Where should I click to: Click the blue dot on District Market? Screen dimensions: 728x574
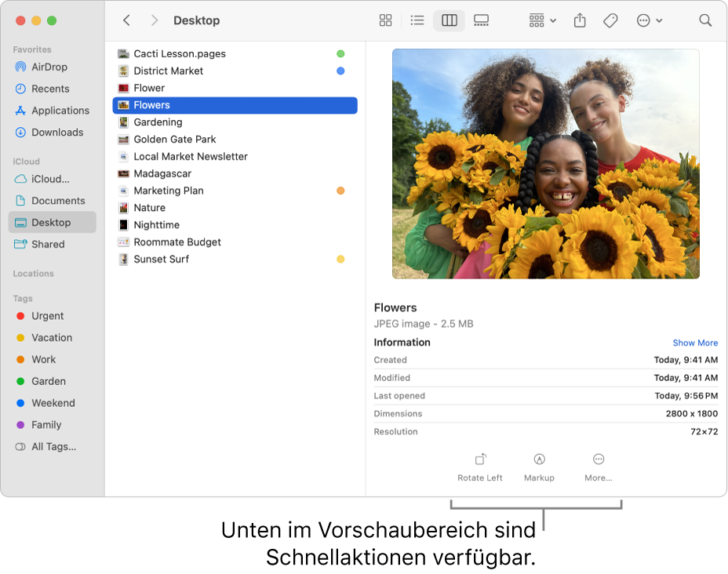pos(340,71)
